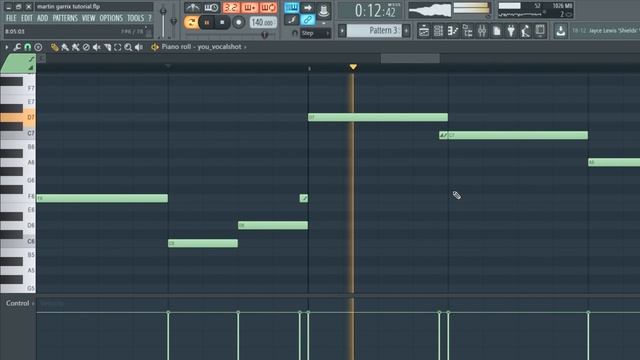Click the master pitch slider

point(174,20)
